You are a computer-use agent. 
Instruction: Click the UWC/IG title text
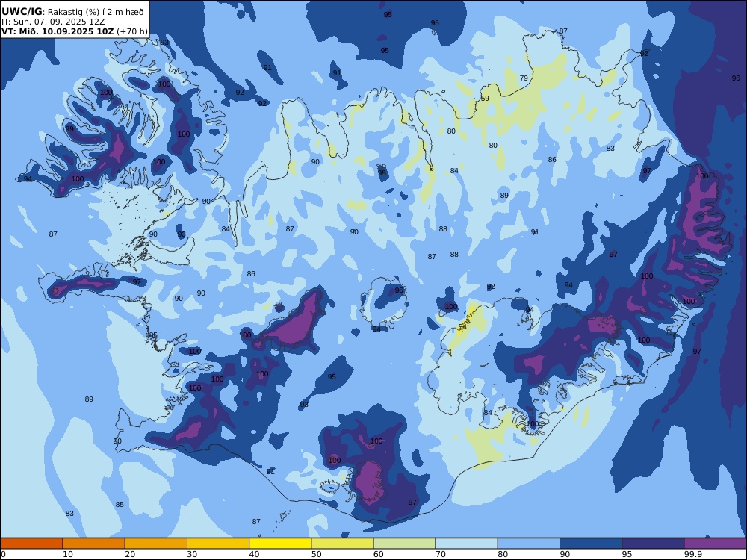(22, 12)
